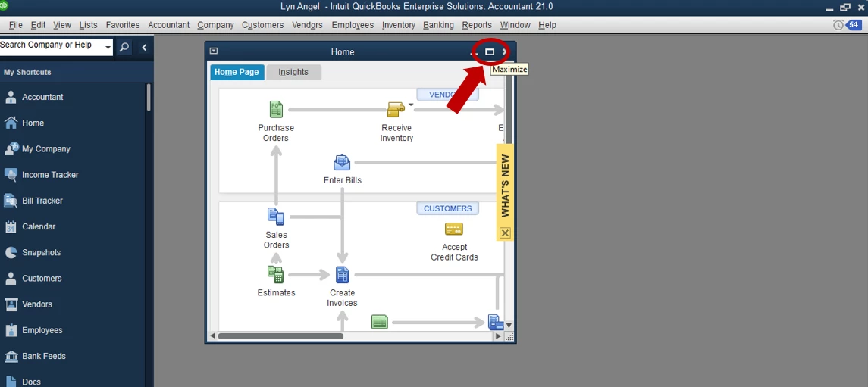This screenshot has height=387, width=868.
Task: Go to Home shortcut in sidebar
Action: tap(33, 123)
